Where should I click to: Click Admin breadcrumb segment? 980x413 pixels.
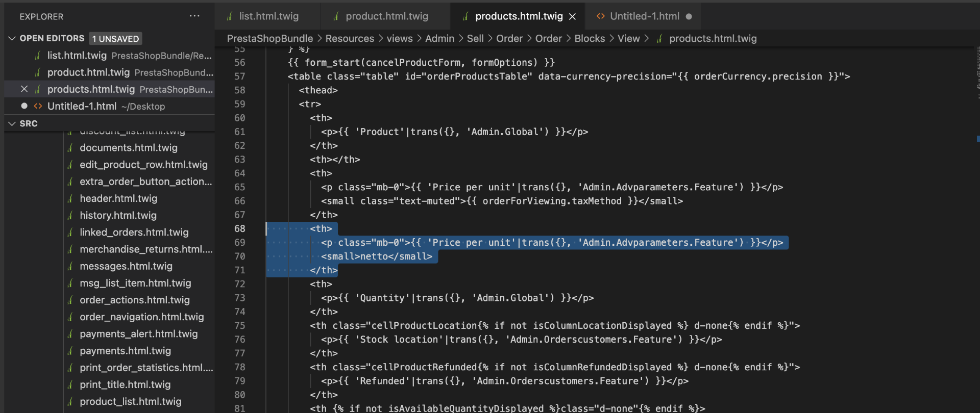tap(439, 39)
